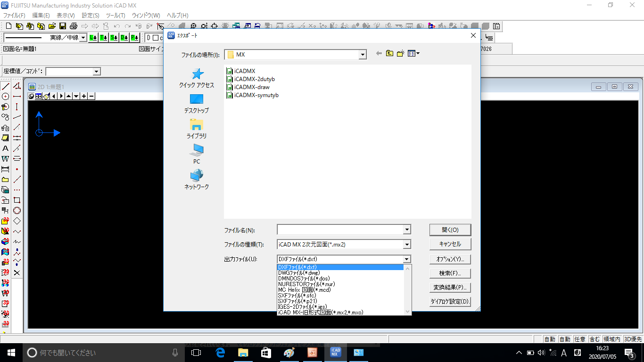Open File Explorer from taskbar
This screenshot has width=644, height=362.
pyautogui.click(x=243, y=352)
